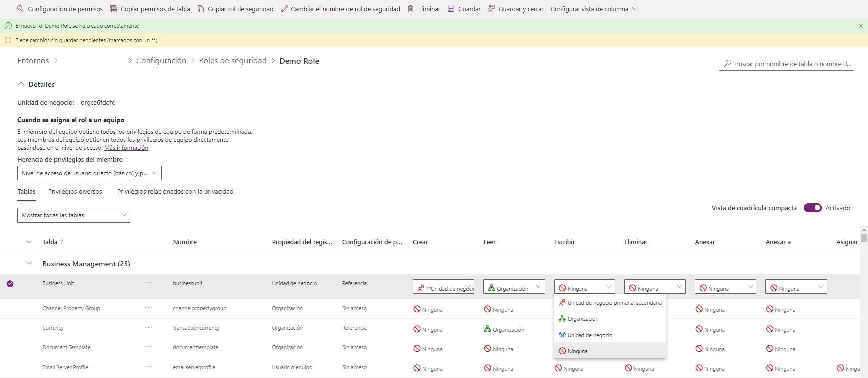Dismiss the green success notification

point(861,26)
